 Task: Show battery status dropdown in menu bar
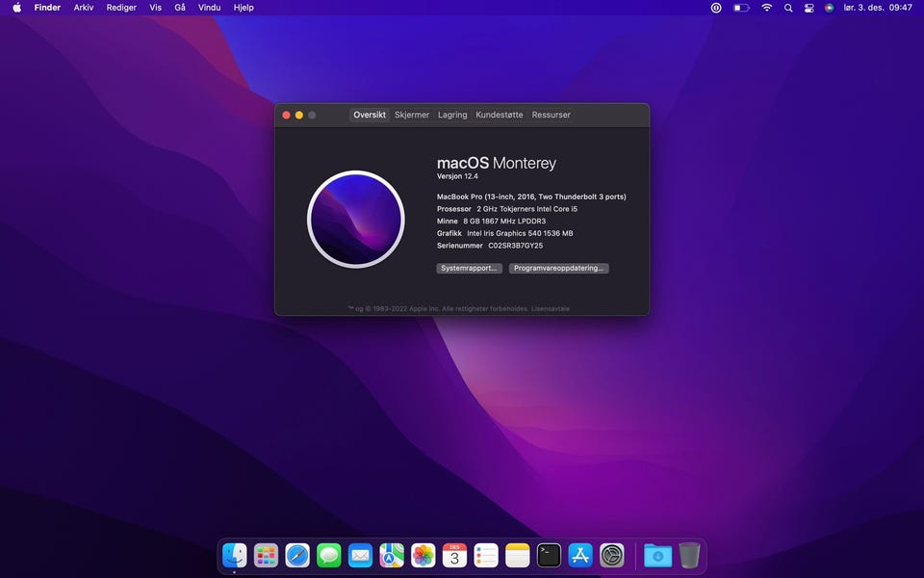(741, 8)
